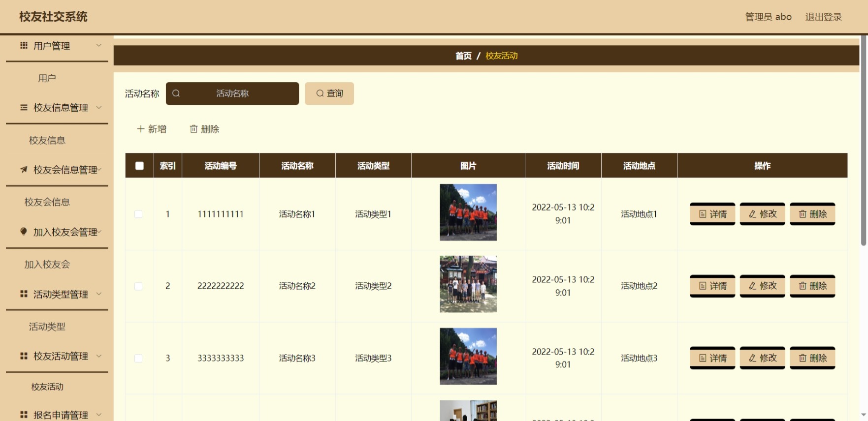Image resolution: width=868 pixels, height=421 pixels.
Task: Click the grid icon beside 报名申请管理
Action: [24, 415]
